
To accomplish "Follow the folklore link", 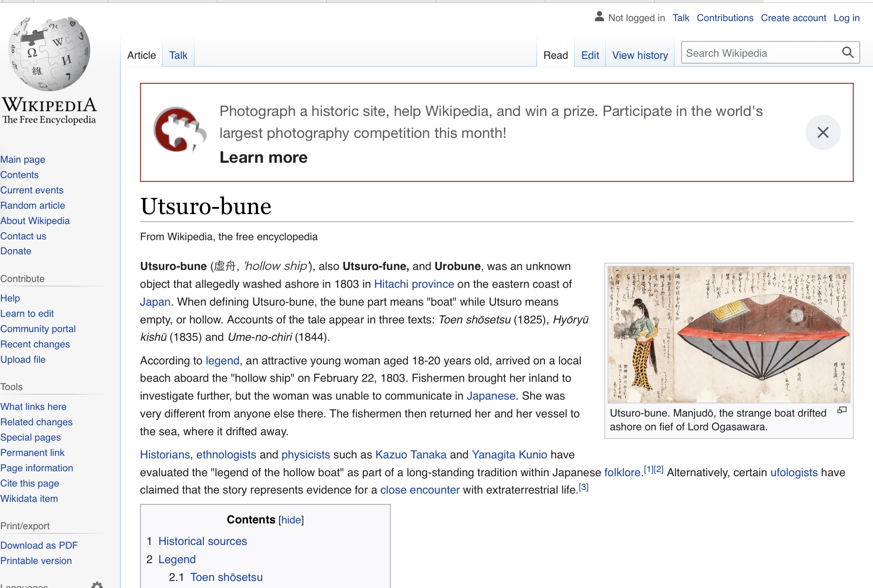I will coord(622,472).
